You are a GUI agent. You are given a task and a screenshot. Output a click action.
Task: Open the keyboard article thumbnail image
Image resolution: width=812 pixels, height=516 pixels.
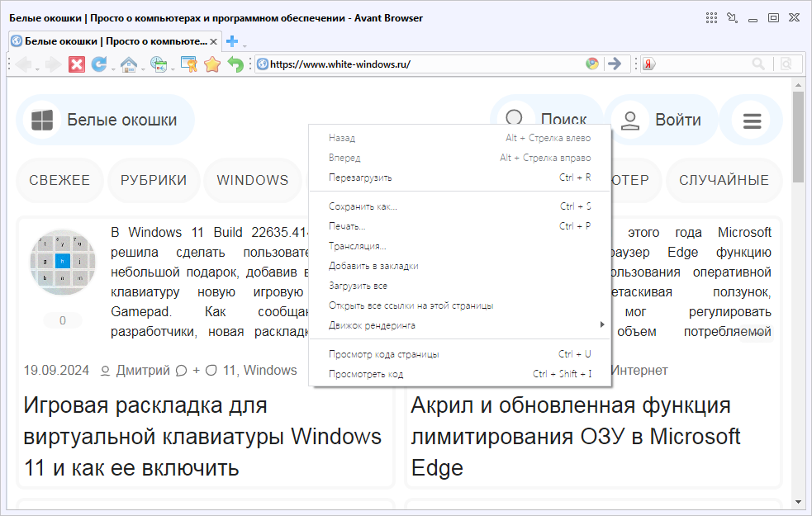point(63,263)
